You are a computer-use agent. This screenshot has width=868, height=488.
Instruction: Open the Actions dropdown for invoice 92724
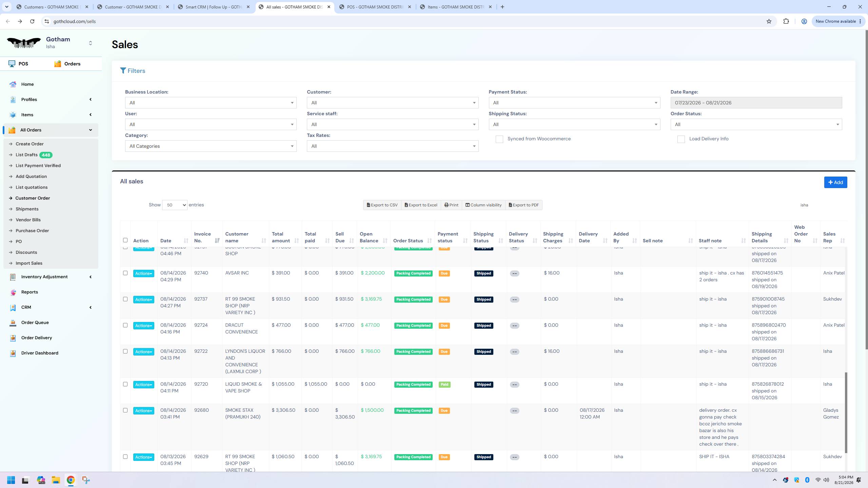(143, 326)
